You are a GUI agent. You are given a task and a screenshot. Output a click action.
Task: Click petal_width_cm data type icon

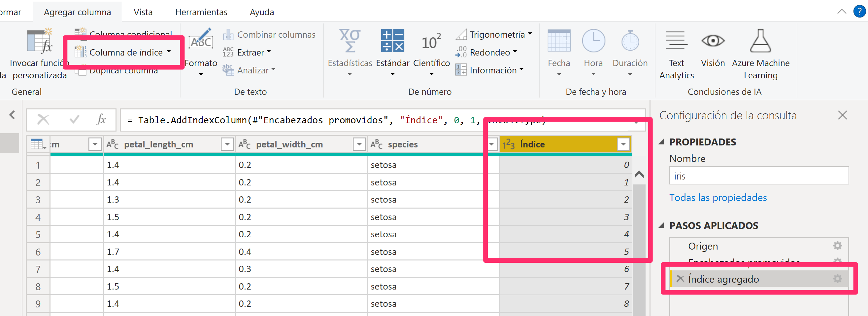(x=245, y=144)
